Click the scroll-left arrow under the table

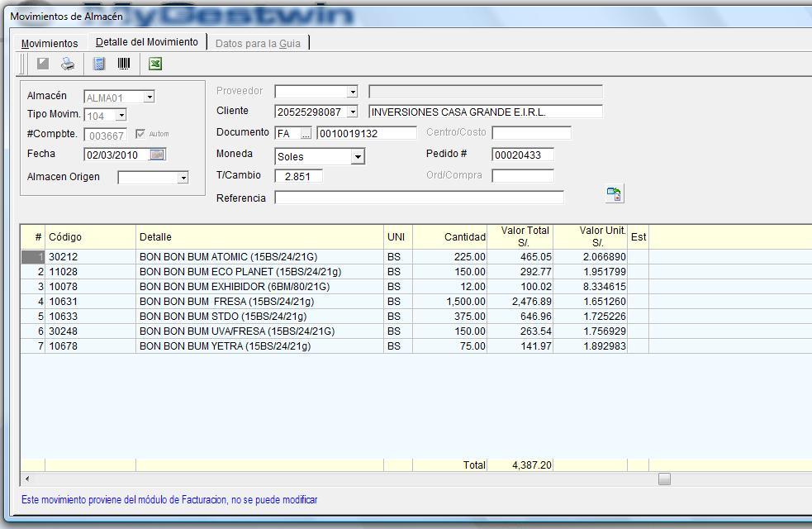(27, 479)
